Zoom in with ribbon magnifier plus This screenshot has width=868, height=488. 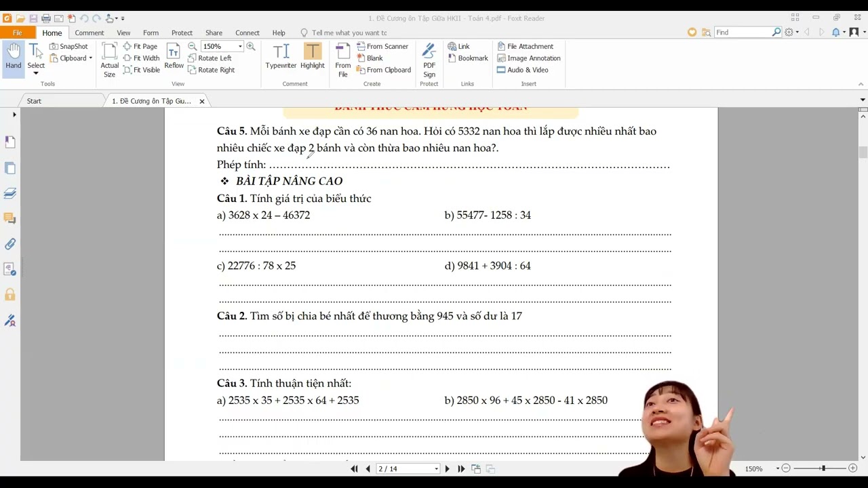pos(251,46)
